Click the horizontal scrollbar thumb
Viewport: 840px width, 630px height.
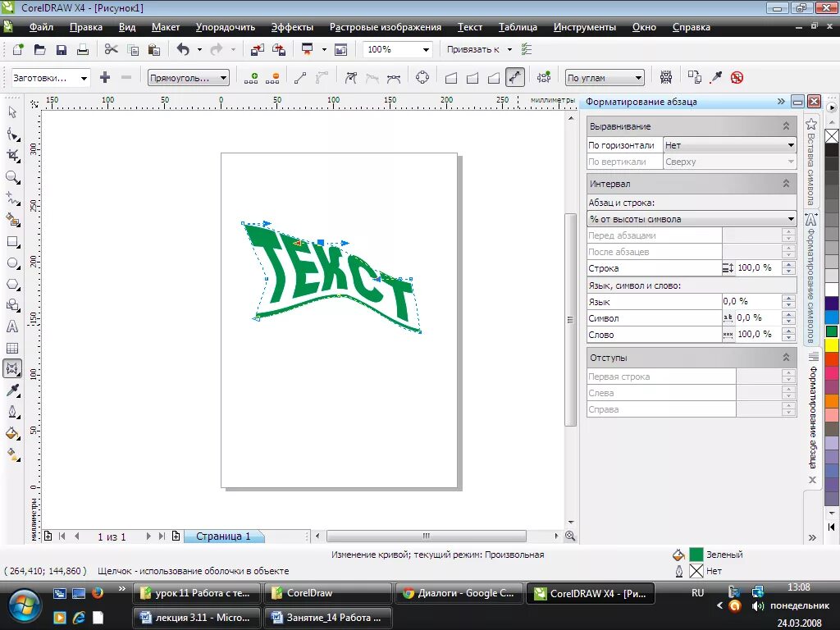coord(427,536)
